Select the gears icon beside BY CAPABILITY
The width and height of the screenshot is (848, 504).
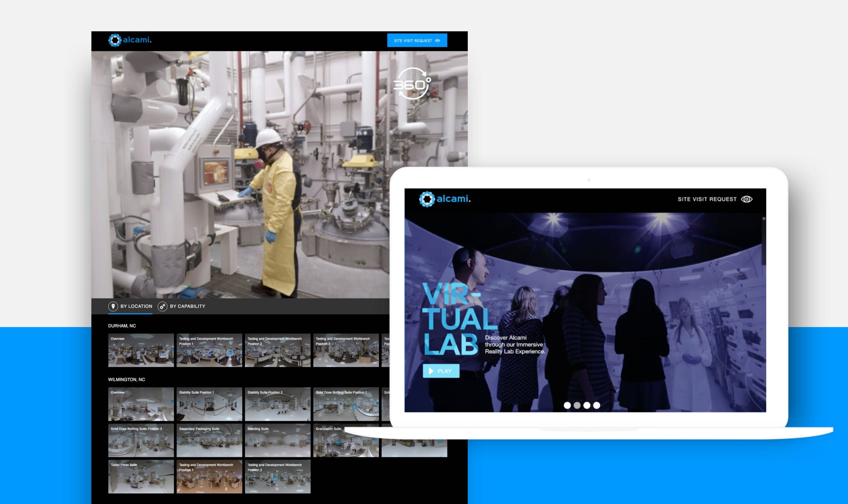point(162,306)
